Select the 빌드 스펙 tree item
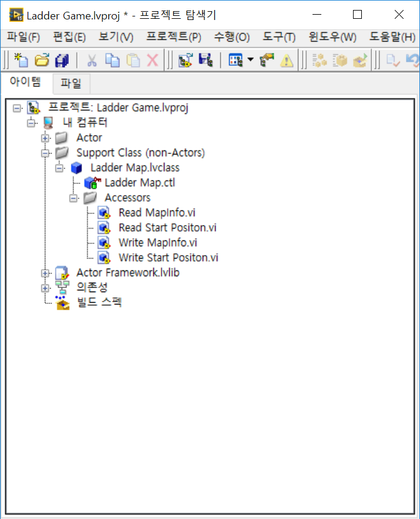 pos(99,302)
